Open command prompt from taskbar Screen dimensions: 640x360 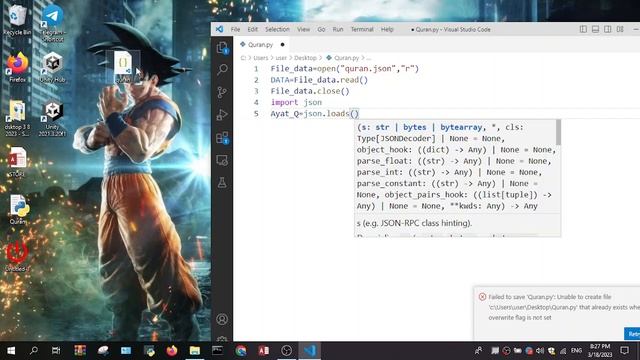pyautogui.click(x=218, y=351)
